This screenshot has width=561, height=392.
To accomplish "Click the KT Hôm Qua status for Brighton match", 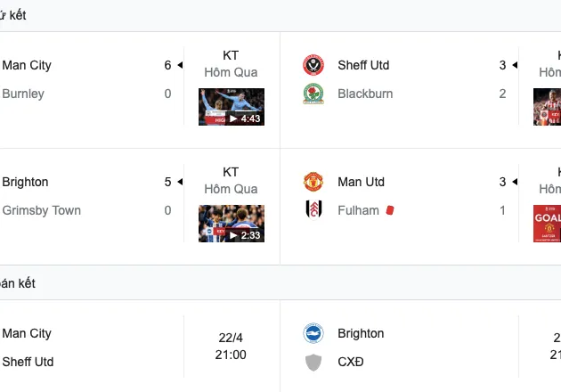I will coord(231,180).
